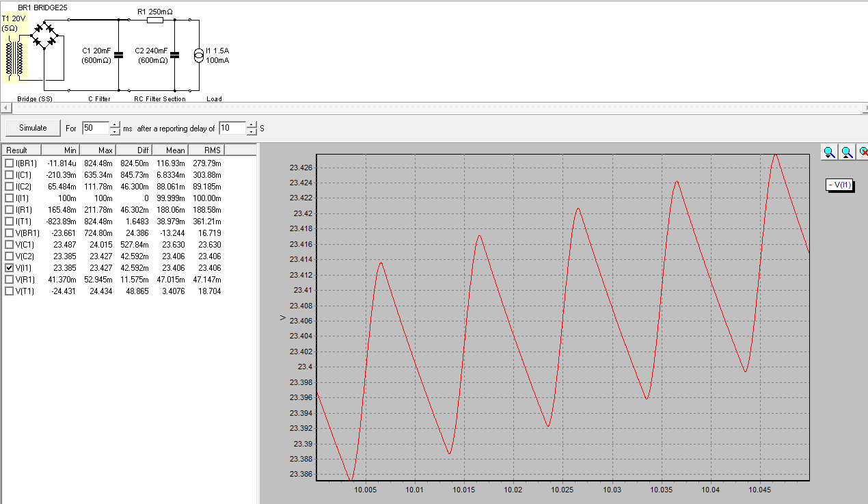Viewport: 868px width, 504px height.
Task: Click the 'RC Filter Section' label
Action: coord(160,99)
